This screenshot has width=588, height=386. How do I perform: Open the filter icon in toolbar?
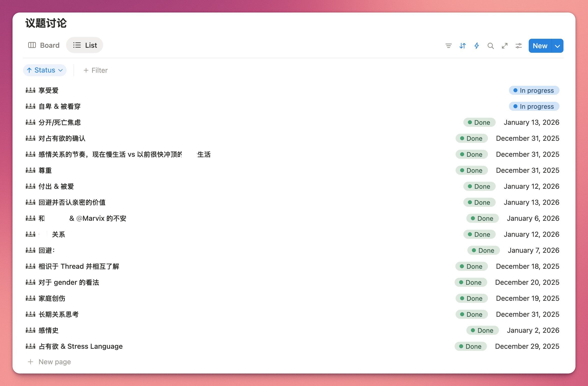[x=448, y=46]
